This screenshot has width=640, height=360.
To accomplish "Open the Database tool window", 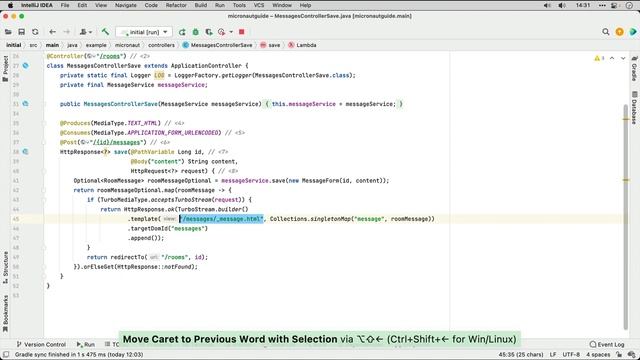I will click(634, 108).
